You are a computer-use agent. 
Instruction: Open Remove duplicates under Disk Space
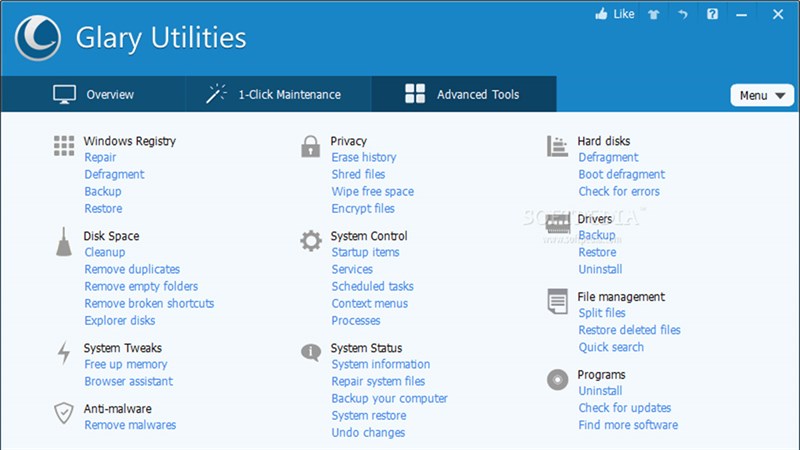(132, 269)
